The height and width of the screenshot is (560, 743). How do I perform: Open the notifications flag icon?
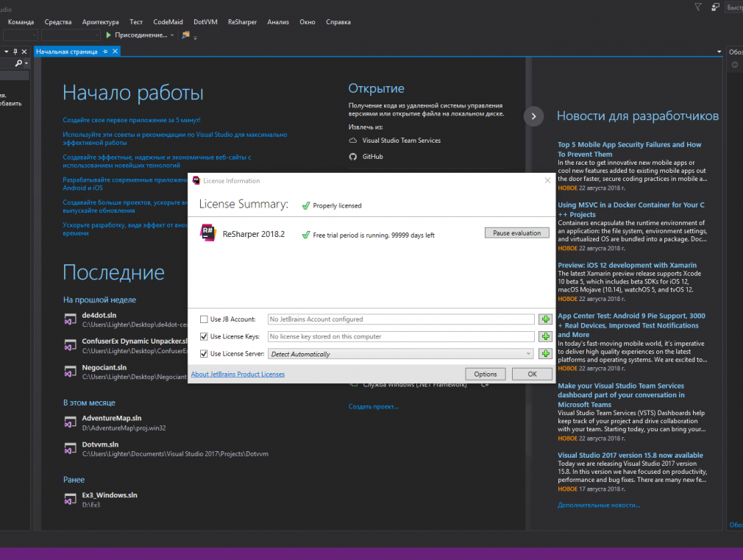pyautogui.click(x=698, y=7)
